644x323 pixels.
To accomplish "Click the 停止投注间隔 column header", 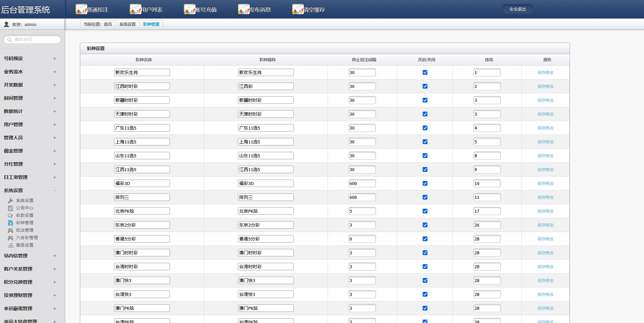I will 364,60.
